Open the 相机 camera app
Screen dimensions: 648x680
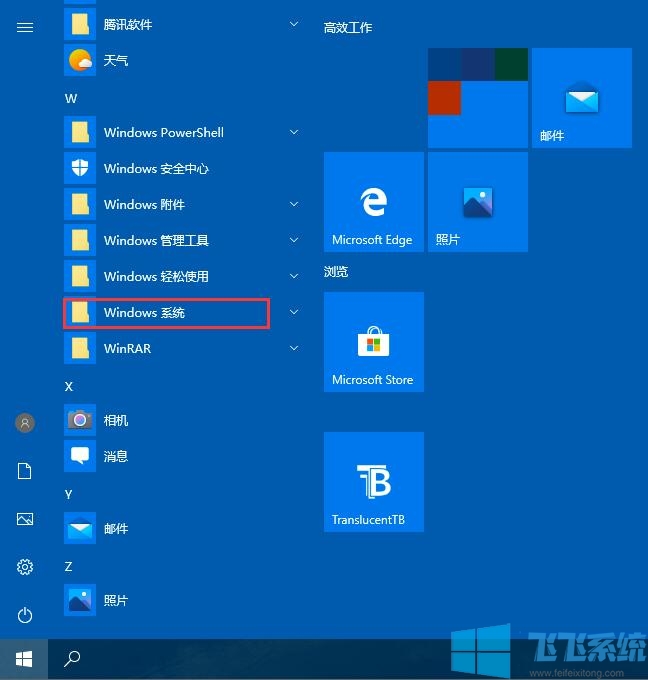[116, 421]
